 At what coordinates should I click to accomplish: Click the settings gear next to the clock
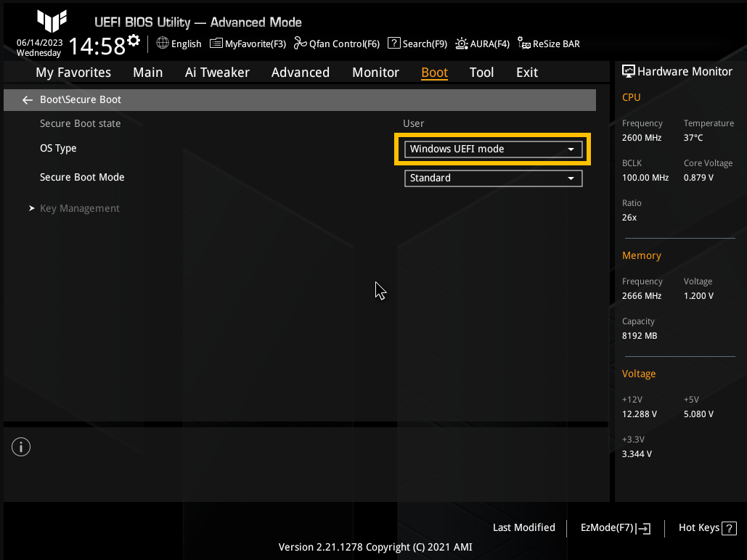pos(134,41)
